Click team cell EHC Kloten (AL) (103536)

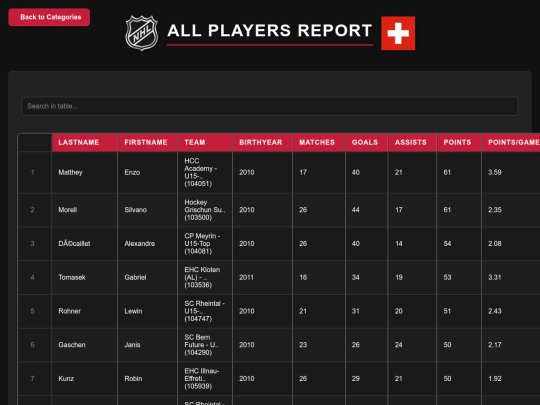[205, 277]
